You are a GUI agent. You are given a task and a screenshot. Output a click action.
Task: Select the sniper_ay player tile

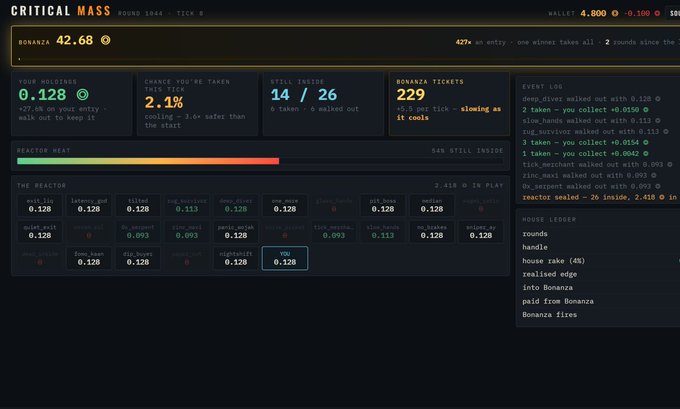pyautogui.click(x=481, y=232)
